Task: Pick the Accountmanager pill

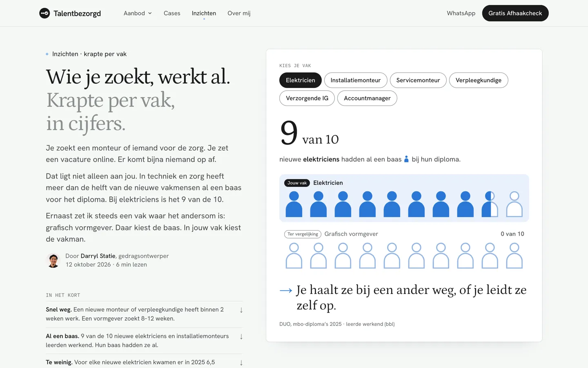Action: click(x=367, y=98)
